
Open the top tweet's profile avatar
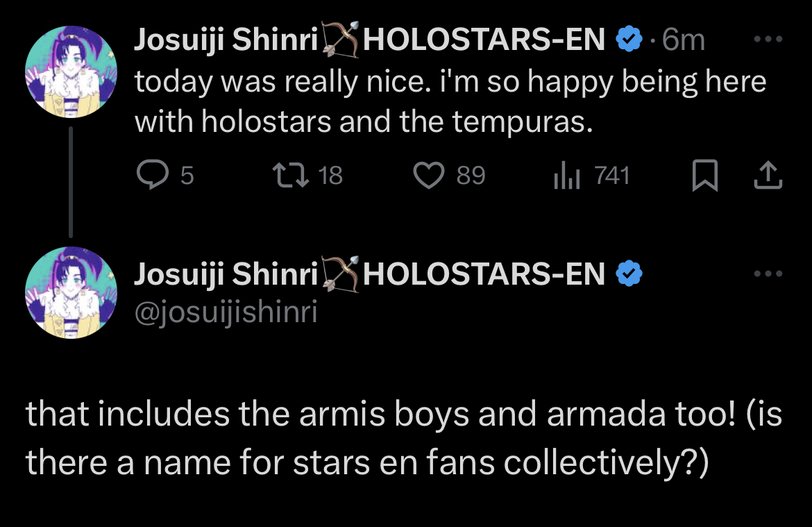point(71,72)
